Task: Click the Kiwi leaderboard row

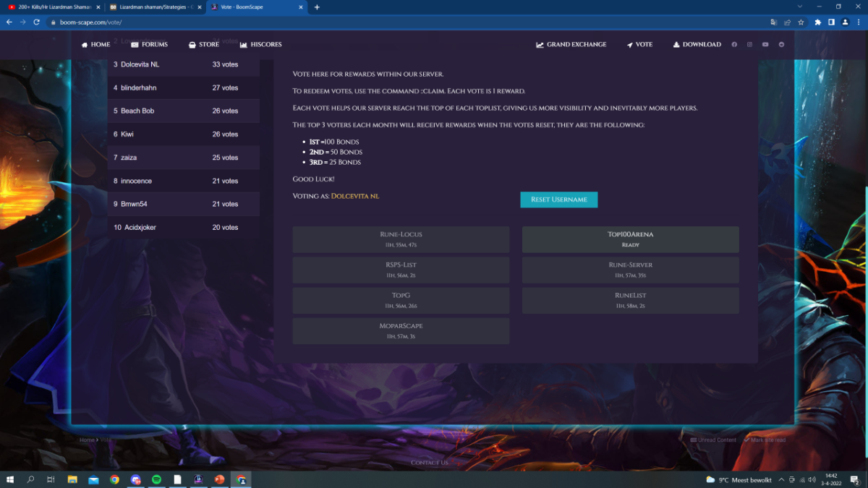Action: pyautogui.click(x=184, y=134)
